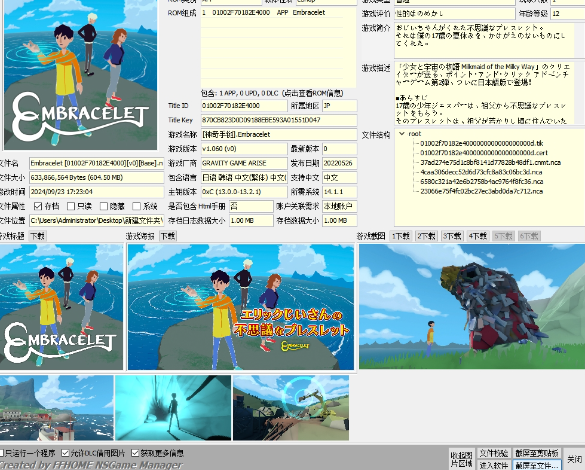The height and width of the screenshot is (470, 585).
Task: Click the 游戏简介 description text box
Action: point(484,40)
